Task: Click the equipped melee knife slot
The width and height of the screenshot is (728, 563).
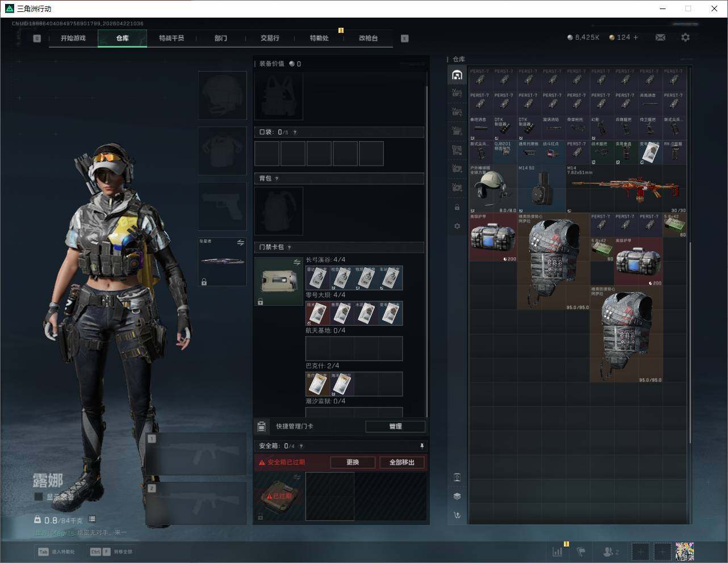Action: [x=222, y=262]
